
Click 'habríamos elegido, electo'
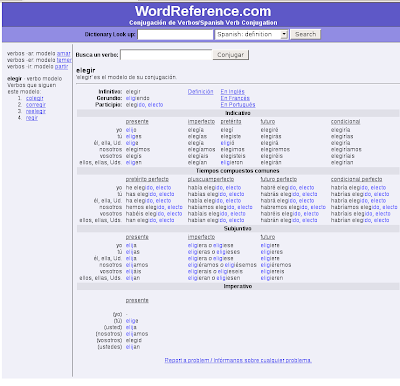pos(364,207)
